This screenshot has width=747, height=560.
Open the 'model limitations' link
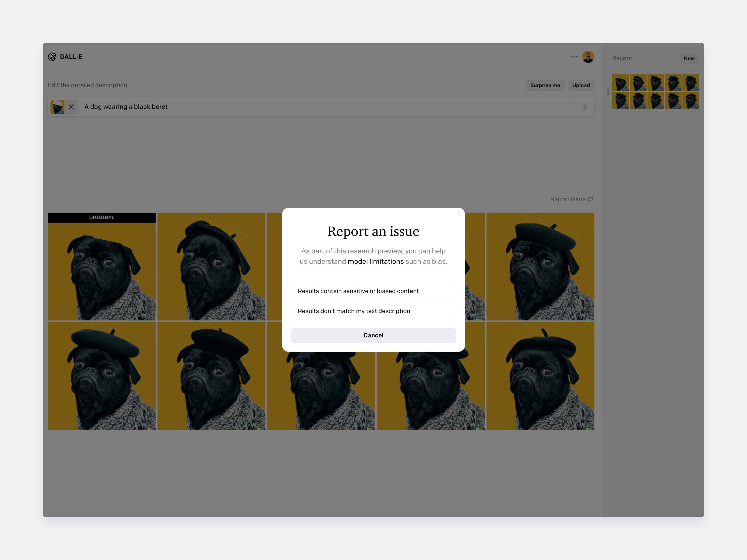[375, 261]
